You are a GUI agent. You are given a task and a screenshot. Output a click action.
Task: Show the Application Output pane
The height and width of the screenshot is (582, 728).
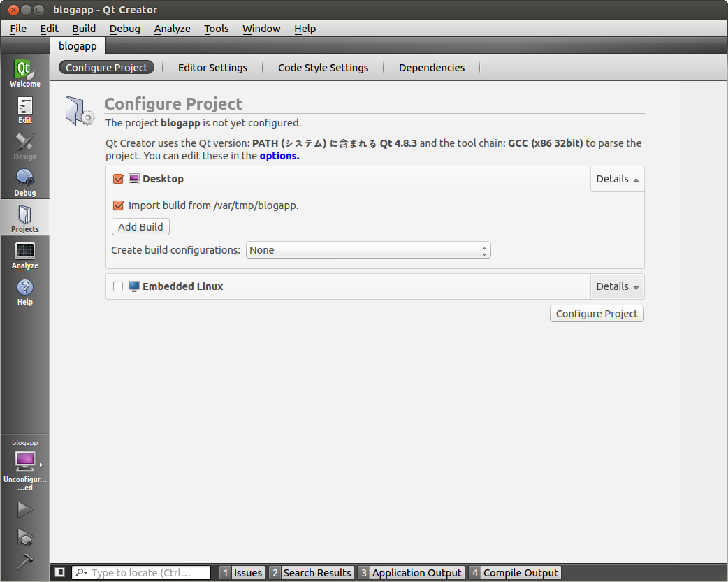point(411,573)
